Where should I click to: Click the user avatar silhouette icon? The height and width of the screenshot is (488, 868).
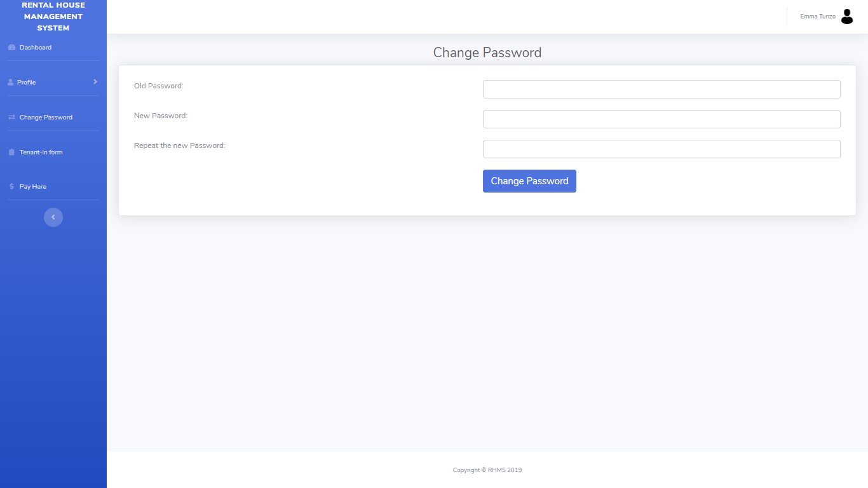click(x=846, y=17)
